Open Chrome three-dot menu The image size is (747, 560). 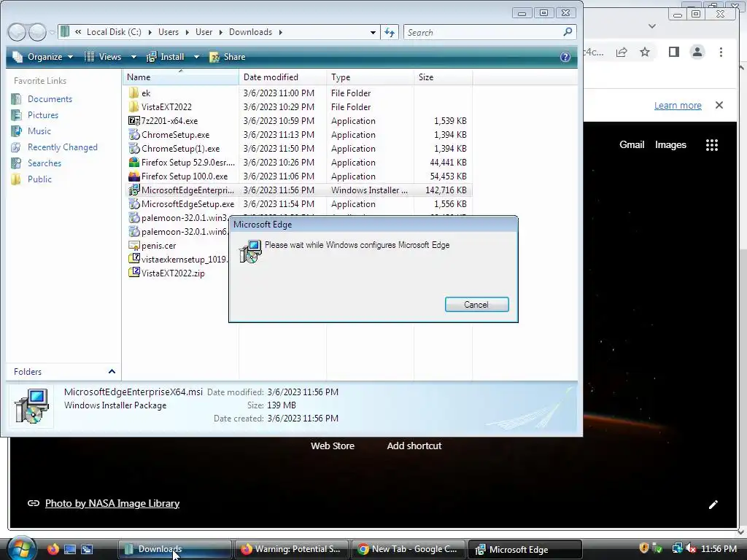point(721,52)
